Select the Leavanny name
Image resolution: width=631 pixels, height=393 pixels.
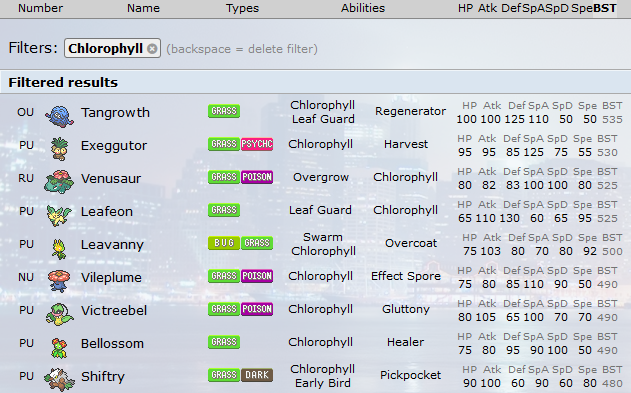[x=112, y=245]
